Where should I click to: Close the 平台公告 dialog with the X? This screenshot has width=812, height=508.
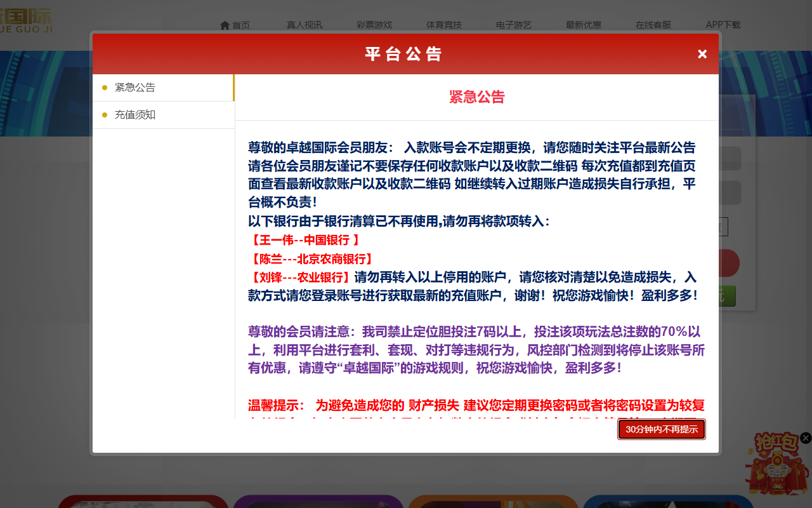coord(702,54)
